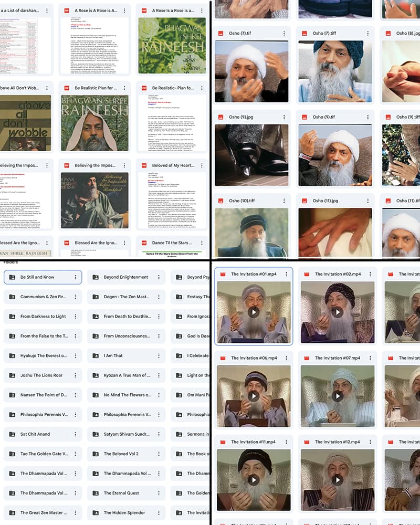
Task: Select file name The Invitation #07.mp4
Action: click(338, 358)
